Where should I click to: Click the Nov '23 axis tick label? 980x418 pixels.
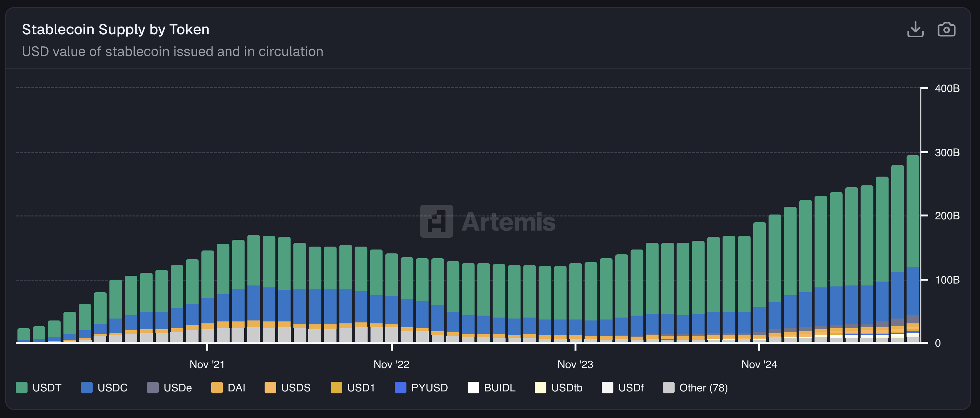click(575, 364)
